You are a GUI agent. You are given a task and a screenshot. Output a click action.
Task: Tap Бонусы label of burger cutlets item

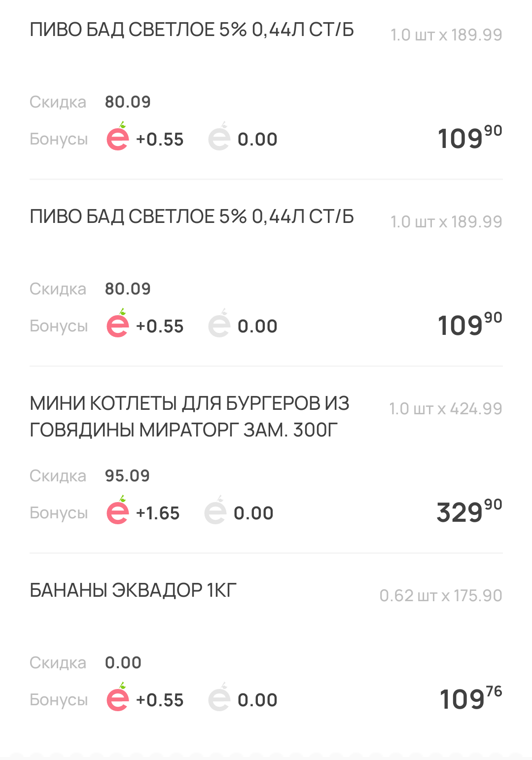point(59,513)
